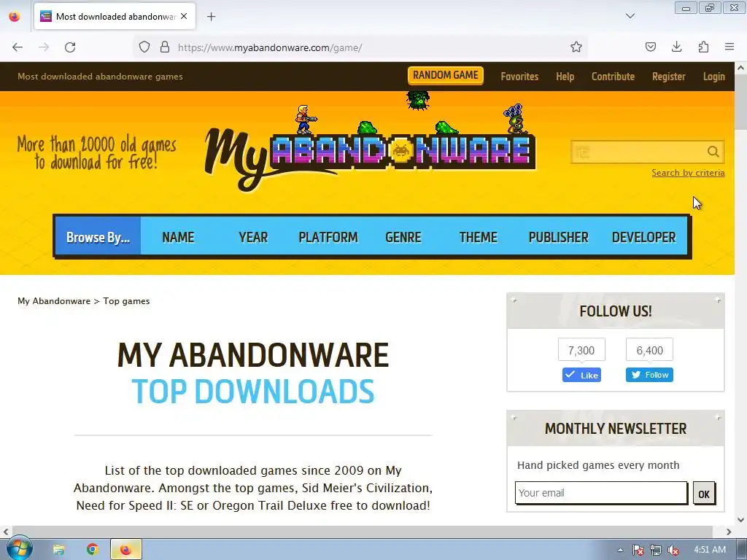This screenshot has height=560, width=747.
Task: Open a new browser tab
Action: click(x=211, y=17)
